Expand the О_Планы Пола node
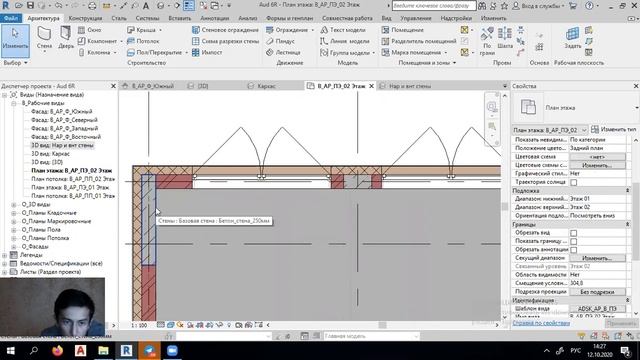 click(x=14, y=230)
